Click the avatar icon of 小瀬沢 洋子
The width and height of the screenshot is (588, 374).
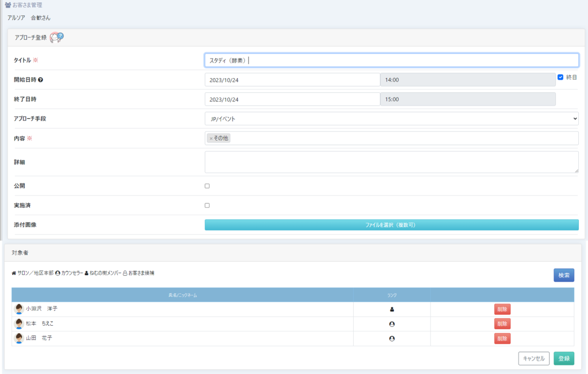18,309
